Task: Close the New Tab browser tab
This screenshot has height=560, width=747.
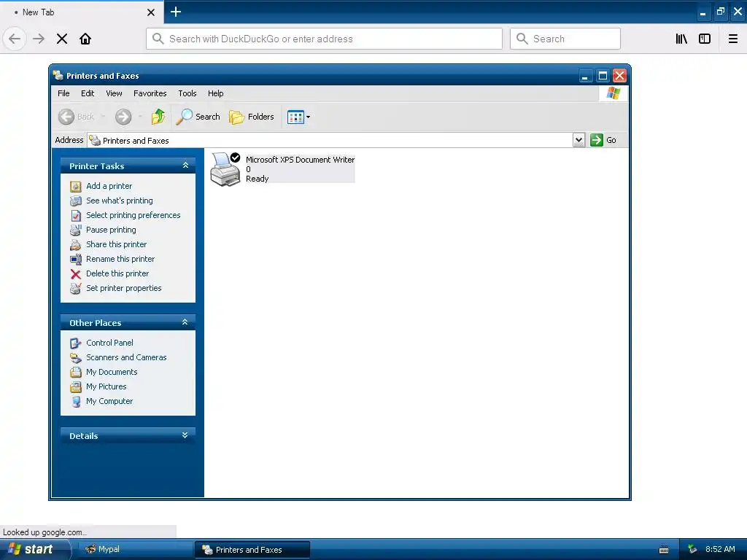Action: (151, 12)
